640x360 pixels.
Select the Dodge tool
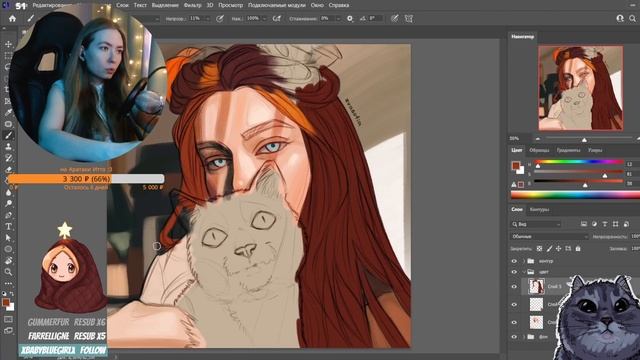point(8,203)
